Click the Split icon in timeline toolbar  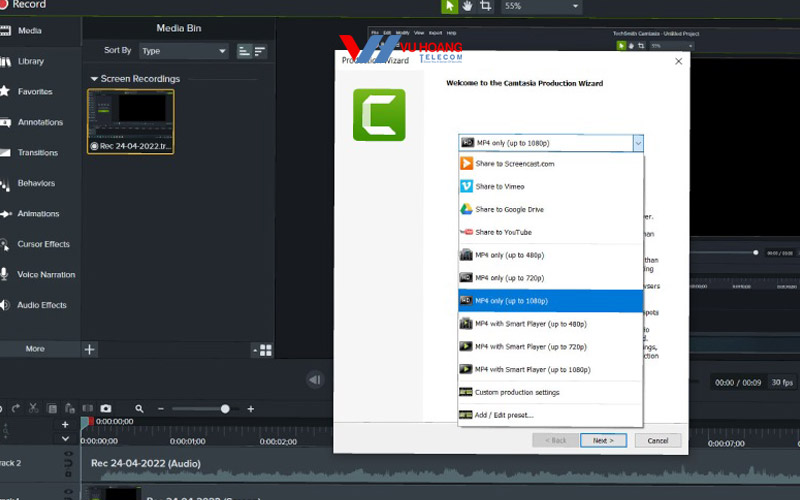[x=88, y=409]
